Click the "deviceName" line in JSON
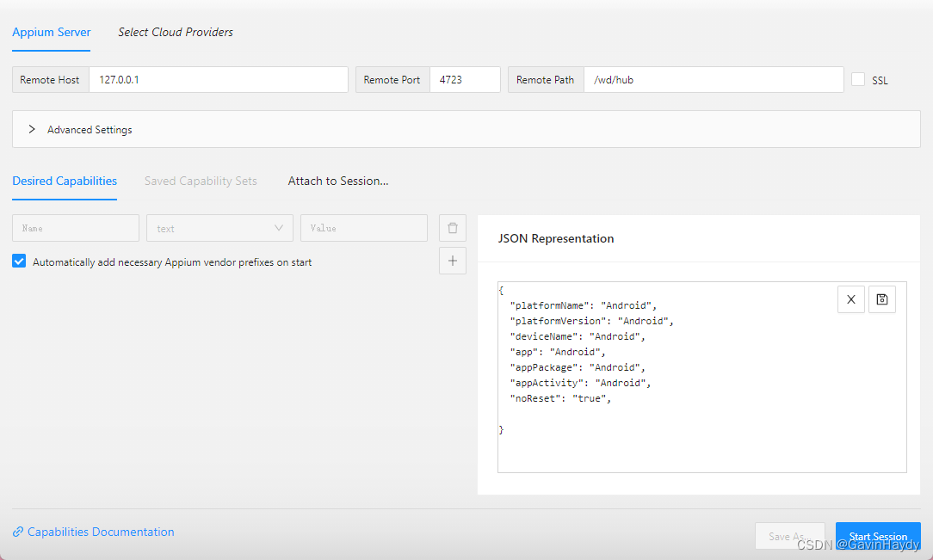The image size is (933, 560). pyautogui.click(x=578, y=336)
